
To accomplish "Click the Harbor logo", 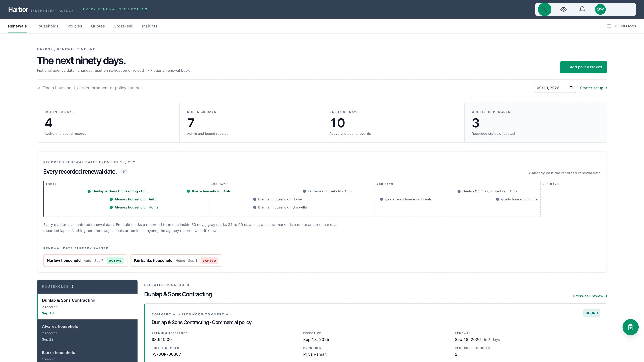I will coord(18,10).
